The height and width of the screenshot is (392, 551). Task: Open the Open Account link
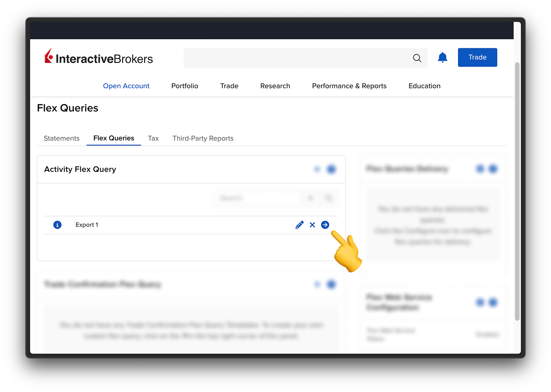126,86
